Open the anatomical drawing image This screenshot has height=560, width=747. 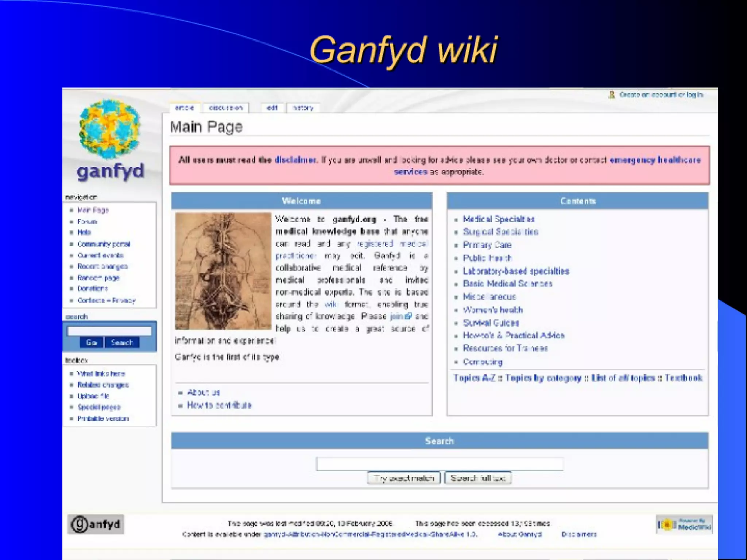click(223, 271)
